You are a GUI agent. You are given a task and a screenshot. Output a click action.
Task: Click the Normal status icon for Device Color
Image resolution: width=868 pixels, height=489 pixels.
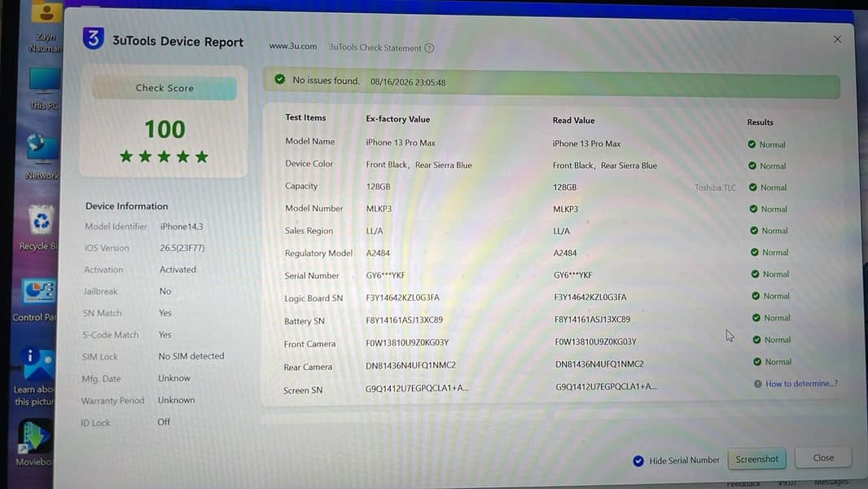(x=752, y=165)
